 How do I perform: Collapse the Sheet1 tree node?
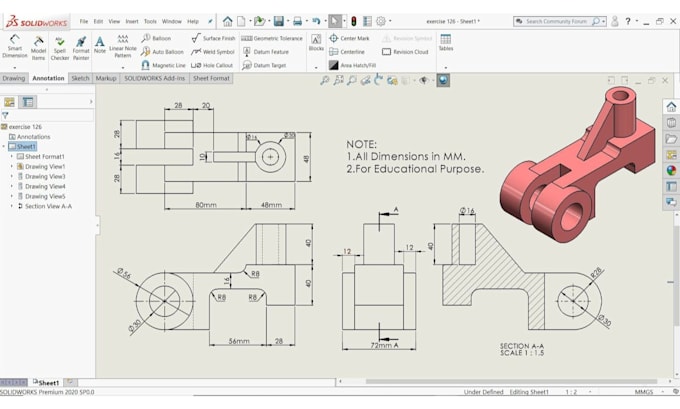pos(4,147)
